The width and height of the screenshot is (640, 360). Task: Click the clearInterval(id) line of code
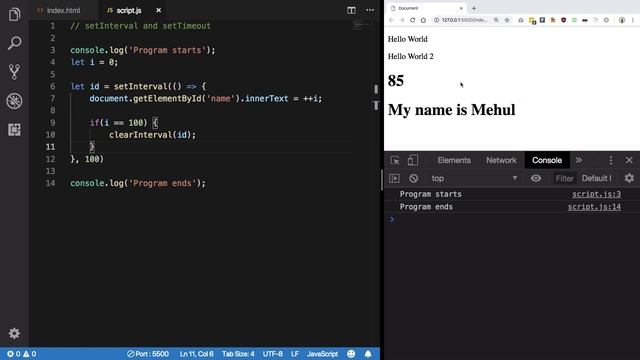(x=152, y=135)
